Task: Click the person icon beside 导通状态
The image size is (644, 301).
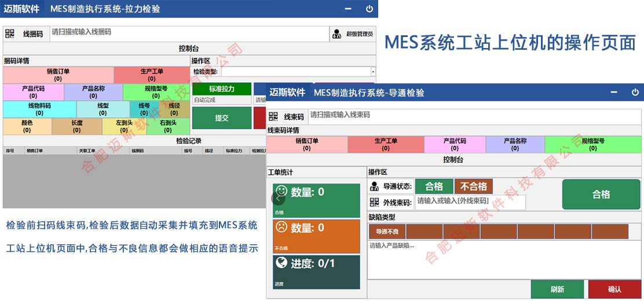Action: [x=375, y=186]
